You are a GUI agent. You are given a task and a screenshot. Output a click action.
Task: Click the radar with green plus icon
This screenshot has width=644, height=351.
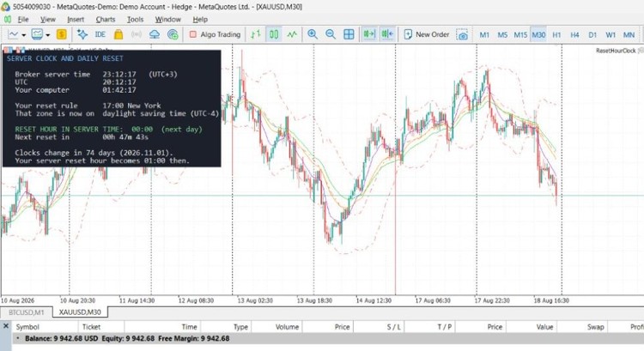tap(173, 34)
